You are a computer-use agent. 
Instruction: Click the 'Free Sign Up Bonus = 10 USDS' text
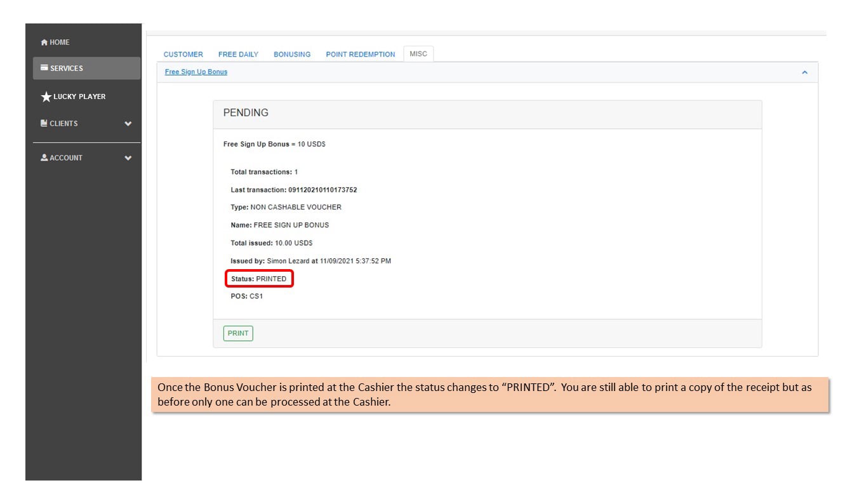click(x=274, y=144)
